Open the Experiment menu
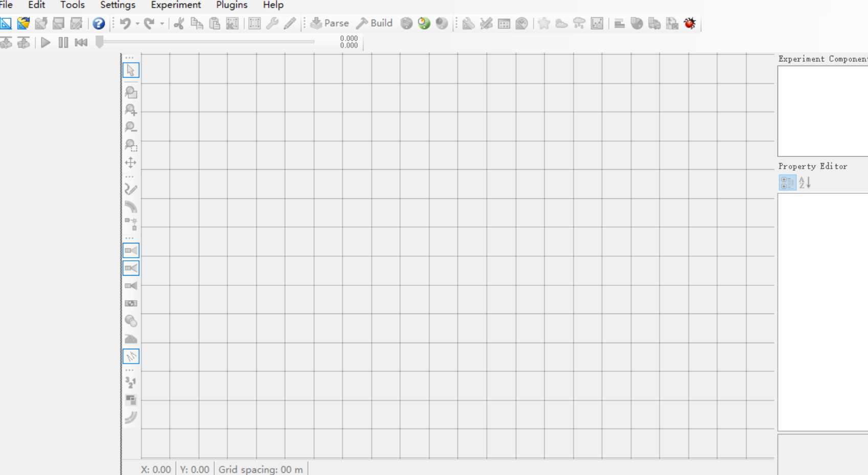Viewport: 868px width, 475px height. pos(176,5)
